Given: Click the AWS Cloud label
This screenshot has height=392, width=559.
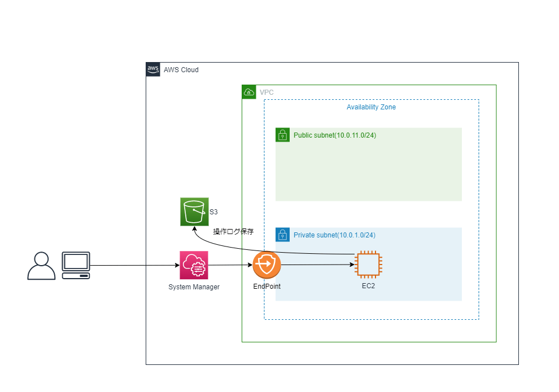Looking at the screenshot, I should click(181, 70).
